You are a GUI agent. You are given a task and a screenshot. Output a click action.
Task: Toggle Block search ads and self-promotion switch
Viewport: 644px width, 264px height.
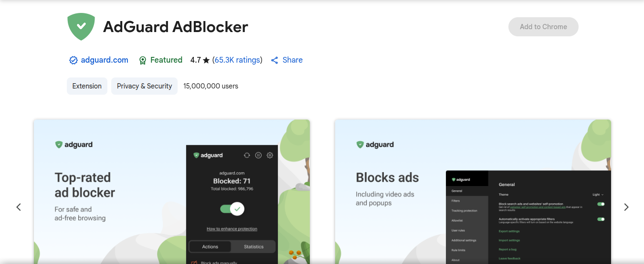tap(601, 204)
